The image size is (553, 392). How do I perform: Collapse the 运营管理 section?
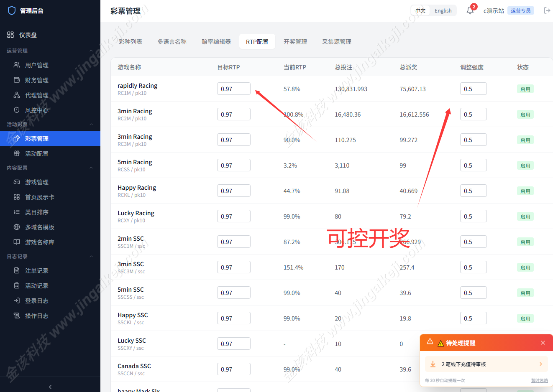91,51
